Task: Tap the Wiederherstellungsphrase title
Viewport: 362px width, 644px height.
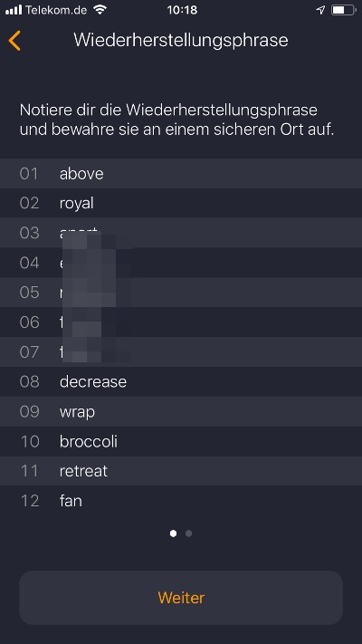Action: pyautogui.click(x=181, y=41)
